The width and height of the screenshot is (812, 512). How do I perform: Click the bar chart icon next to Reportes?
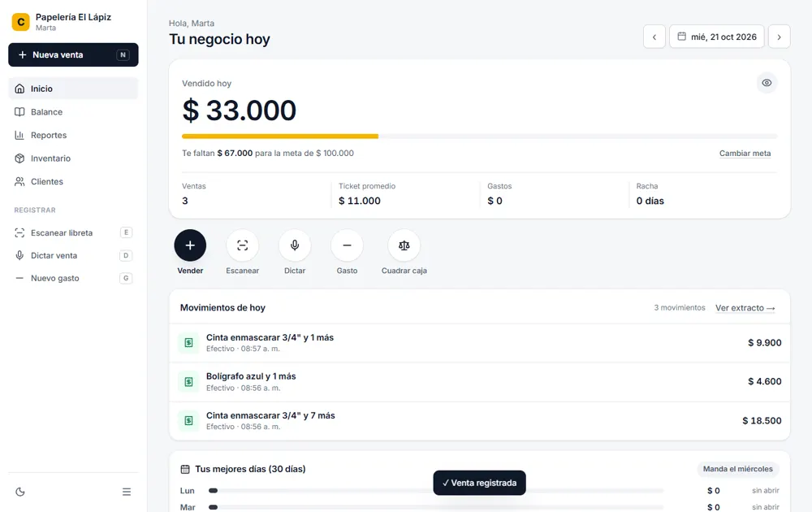tap(19, 135)
